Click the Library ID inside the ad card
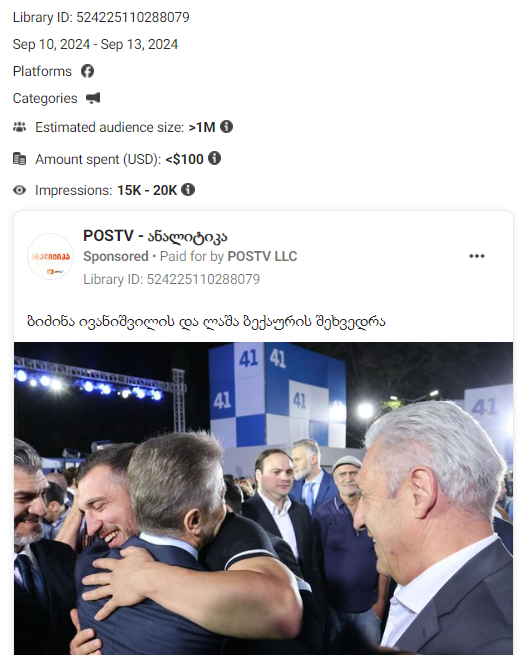The height and width of the screenshot is (655, 517). click(171, 279)
